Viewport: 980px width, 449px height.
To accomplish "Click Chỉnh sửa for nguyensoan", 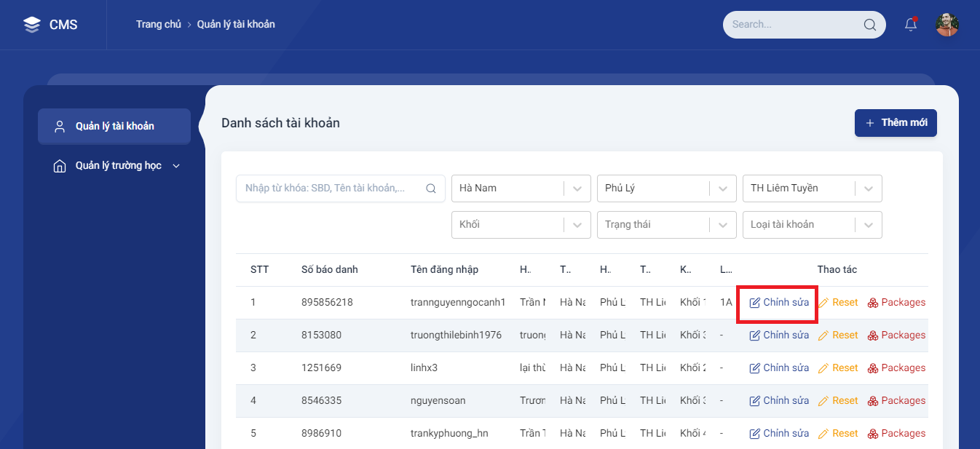I will (x=779, y=401).
